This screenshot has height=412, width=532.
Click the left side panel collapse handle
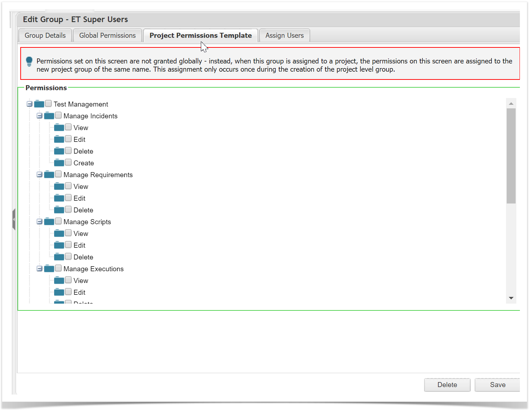point(14,219)
